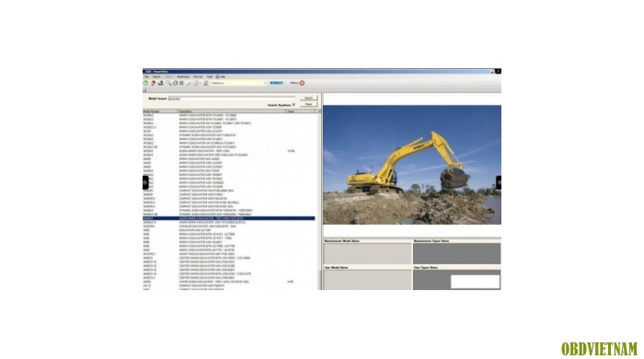Click the green refresh icon in toolbar

pyautogui.click(x=145, y=83)
